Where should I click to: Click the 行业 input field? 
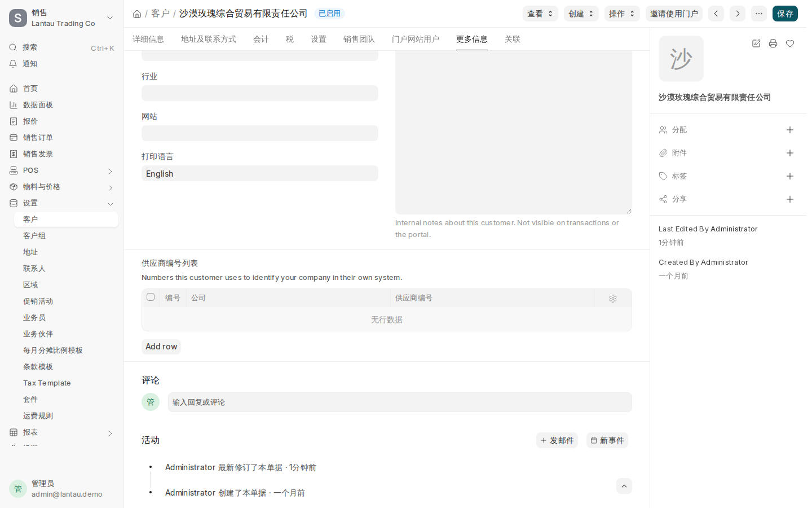click(x=260, y=93)
